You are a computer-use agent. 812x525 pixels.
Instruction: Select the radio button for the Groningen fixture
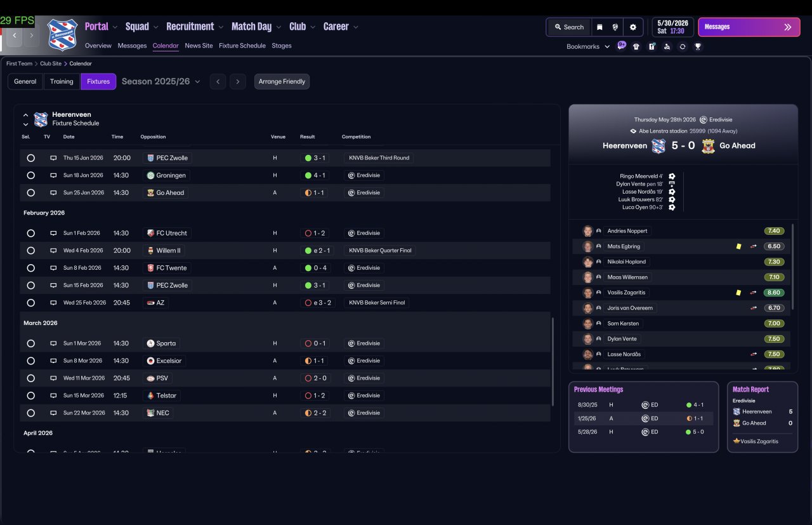coord(30,175)
